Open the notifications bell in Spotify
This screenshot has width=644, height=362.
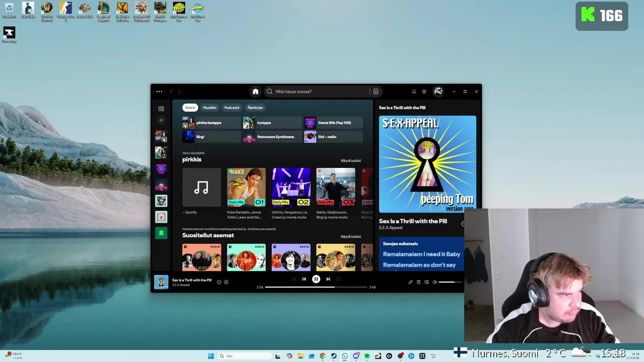coord(414,92)
